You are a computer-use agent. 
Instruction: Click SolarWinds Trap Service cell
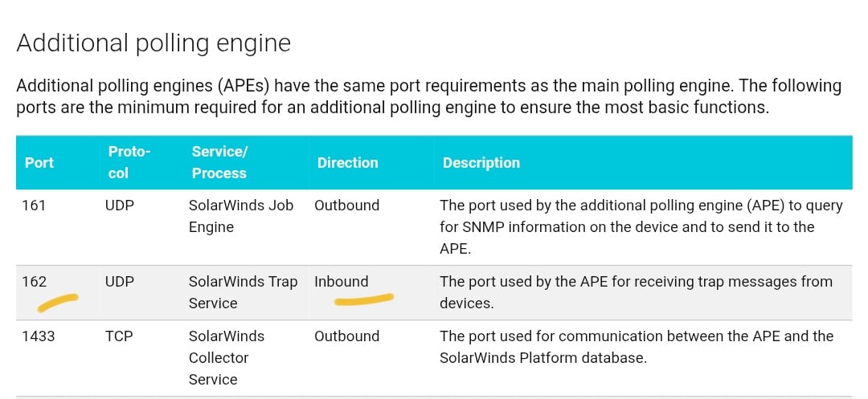[x=243, y=292]
